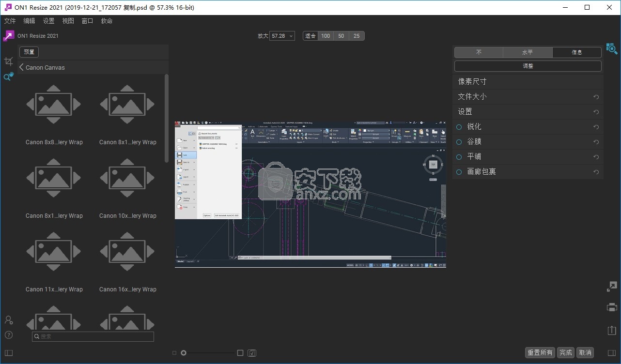The width and height of the screenshot is (621, 364).
Task: Select the Canon 10x...lery Wrap preset
Action: 127,189
